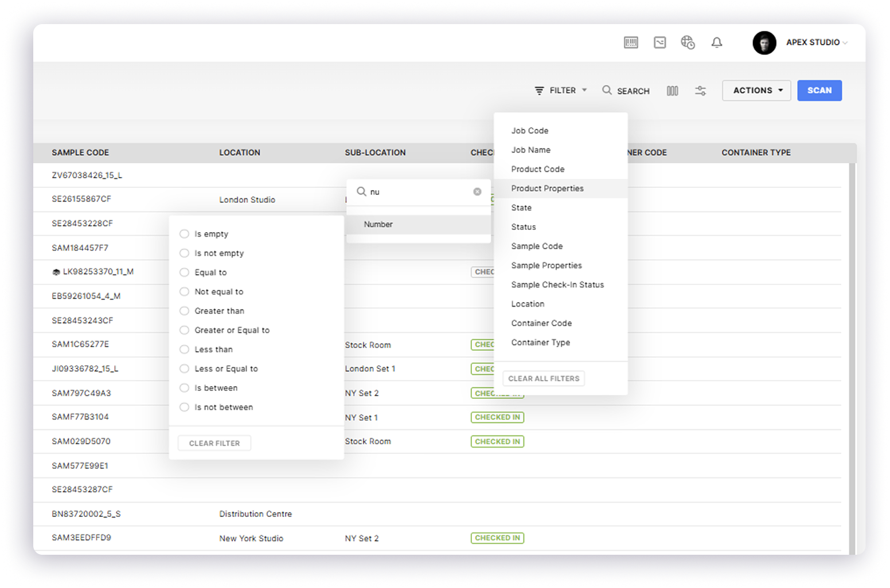Click the CLEAR ALL FILTERS button
890x588 pixels.
(x=544, y=378)
